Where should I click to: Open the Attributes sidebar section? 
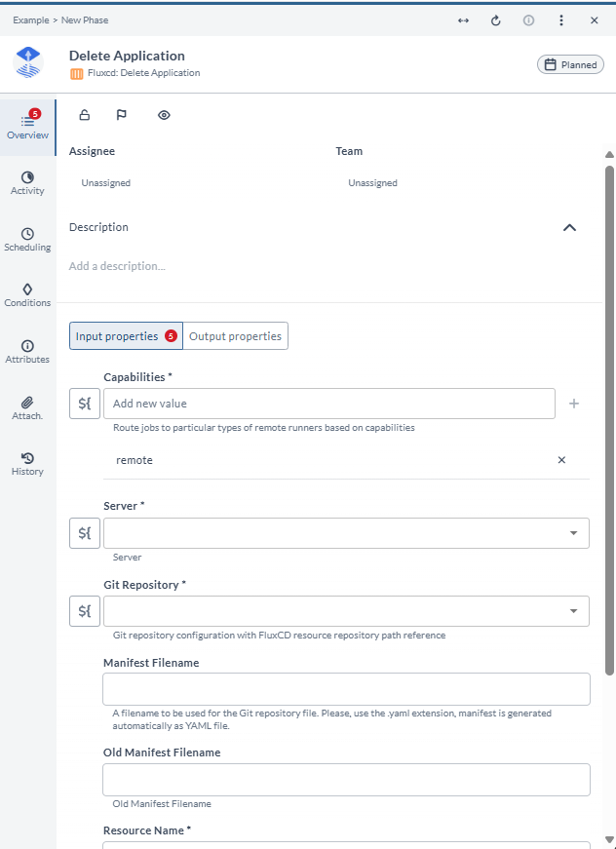27,352
